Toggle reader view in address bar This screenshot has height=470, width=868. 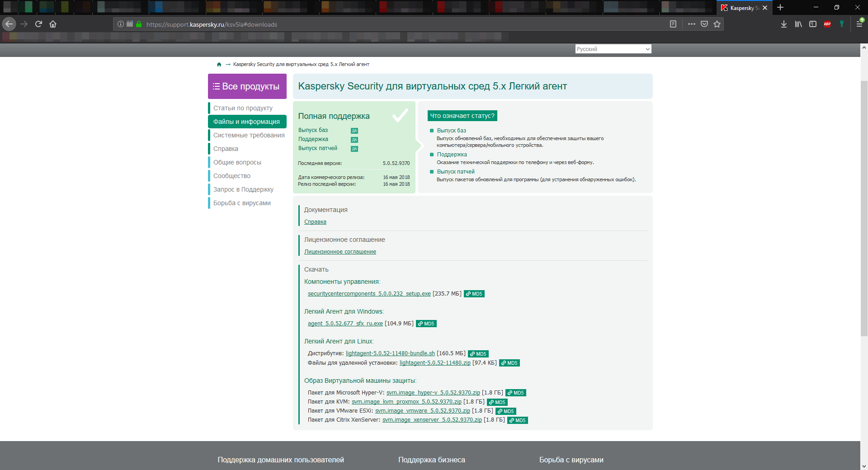(673, 24)
